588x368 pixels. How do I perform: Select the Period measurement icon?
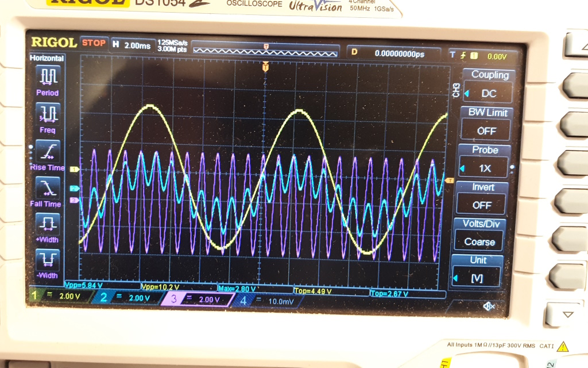[48, 76]
